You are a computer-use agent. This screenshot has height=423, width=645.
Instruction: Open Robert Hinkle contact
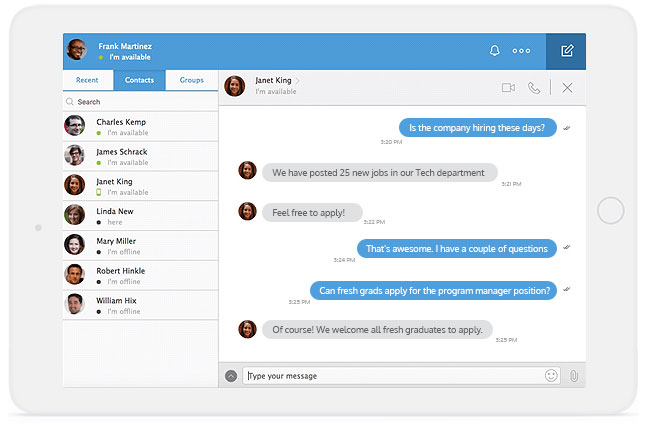141,275
